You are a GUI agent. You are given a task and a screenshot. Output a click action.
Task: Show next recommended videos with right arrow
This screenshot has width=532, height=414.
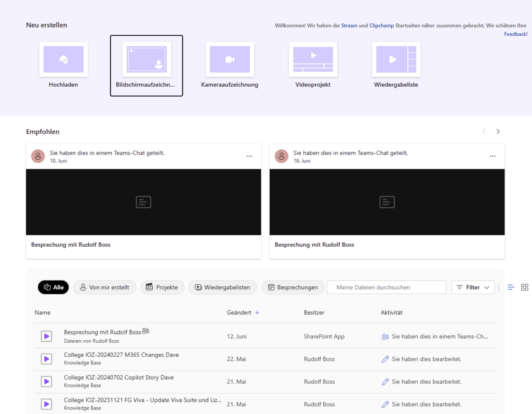(498, 132)
